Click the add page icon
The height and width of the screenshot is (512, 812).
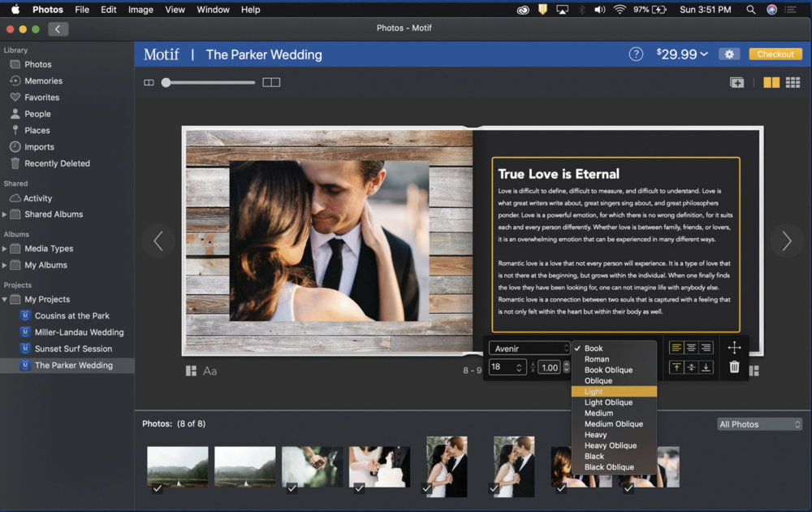(x=736, y=83)
